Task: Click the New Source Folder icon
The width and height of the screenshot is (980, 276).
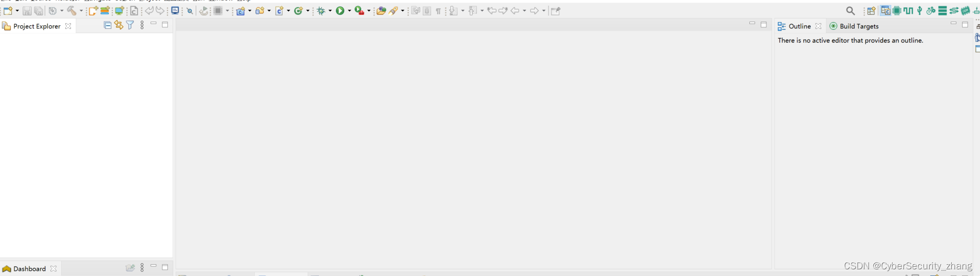Action: 260,11
